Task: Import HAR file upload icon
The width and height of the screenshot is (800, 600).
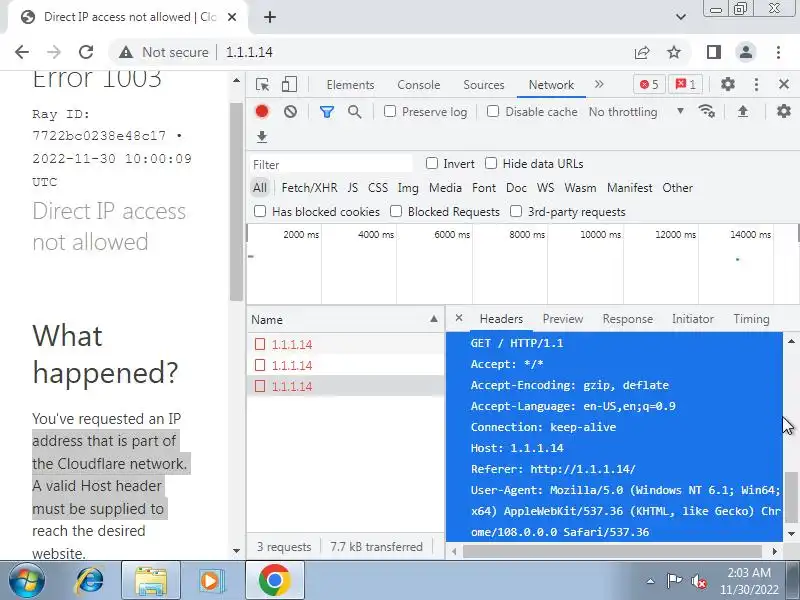Action: click(743, 111)
